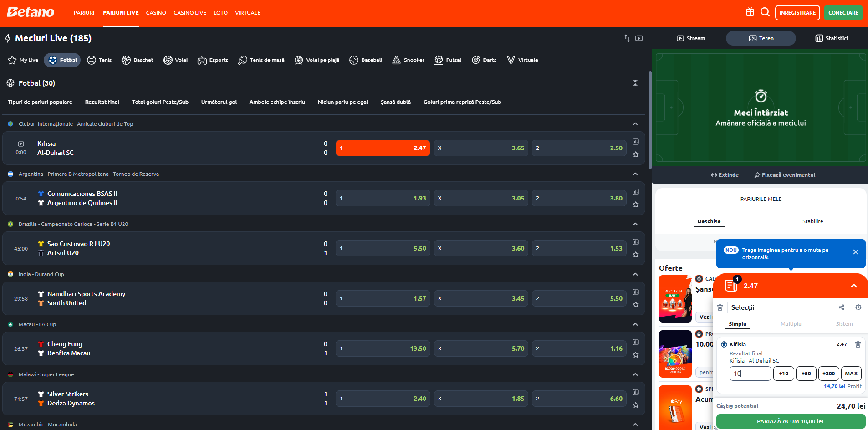Collapse the India Durand Cup league
868x430 pixels.
[x=635, y=274]
